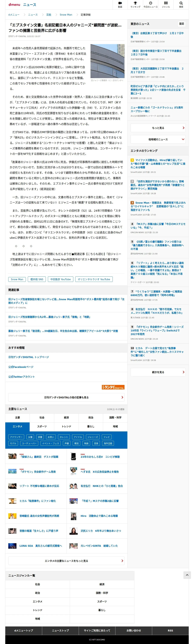Viewport: 194px width, 644px height.
Task: Click サイトご利用にあたって footer link
Action: pyautogui.click(x=97, y=630)
